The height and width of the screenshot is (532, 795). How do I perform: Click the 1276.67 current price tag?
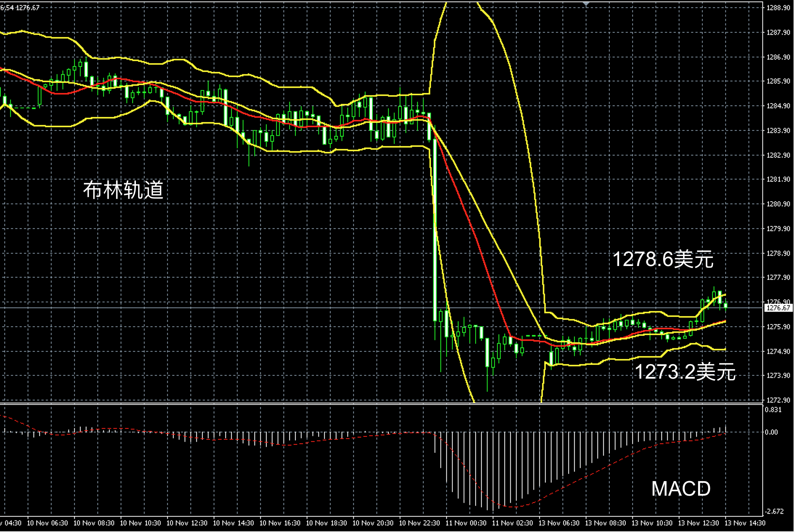pyautogui.click(x=778, y=308)
